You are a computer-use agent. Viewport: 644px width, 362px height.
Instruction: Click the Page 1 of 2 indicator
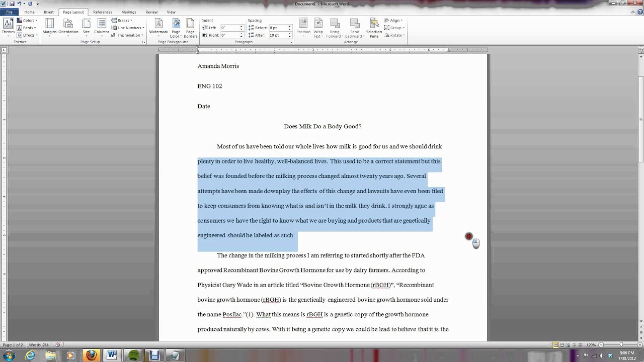(13, 345)
